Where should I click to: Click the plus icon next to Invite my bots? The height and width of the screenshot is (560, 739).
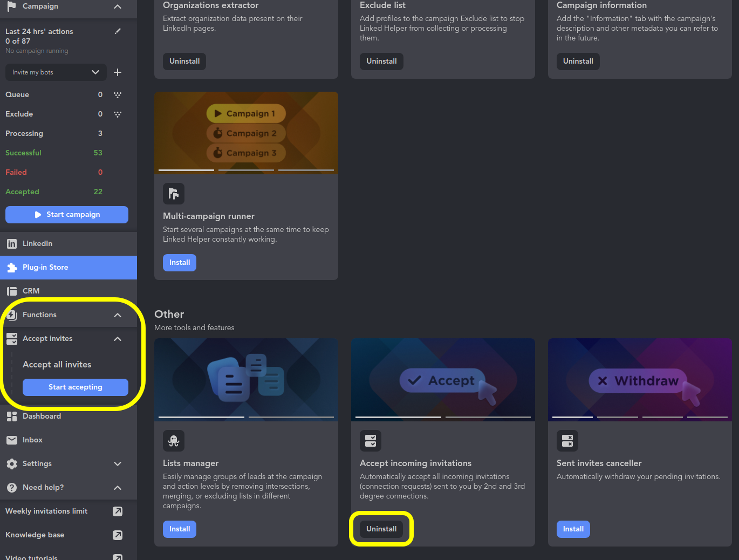(x=118, y=72)
